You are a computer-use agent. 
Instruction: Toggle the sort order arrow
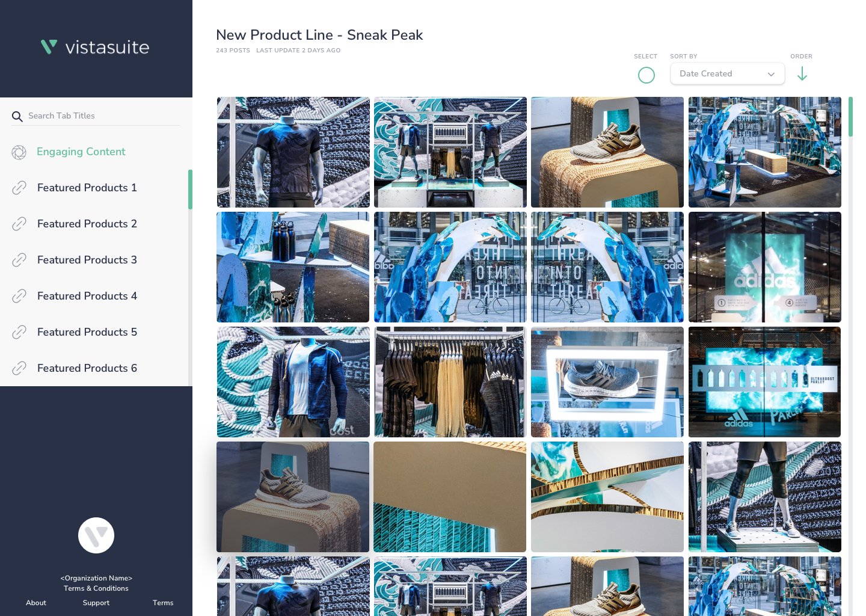tap(802, 74)
